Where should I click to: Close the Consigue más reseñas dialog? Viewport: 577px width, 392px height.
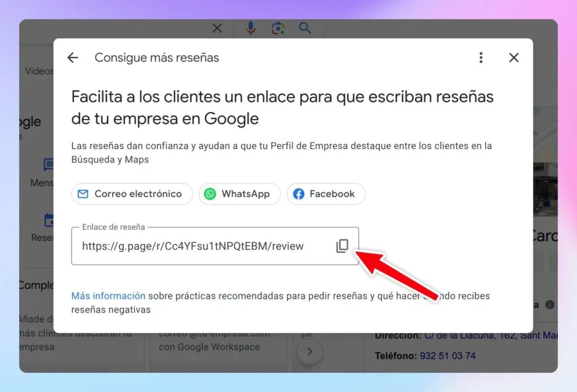[x=514, y=58]
